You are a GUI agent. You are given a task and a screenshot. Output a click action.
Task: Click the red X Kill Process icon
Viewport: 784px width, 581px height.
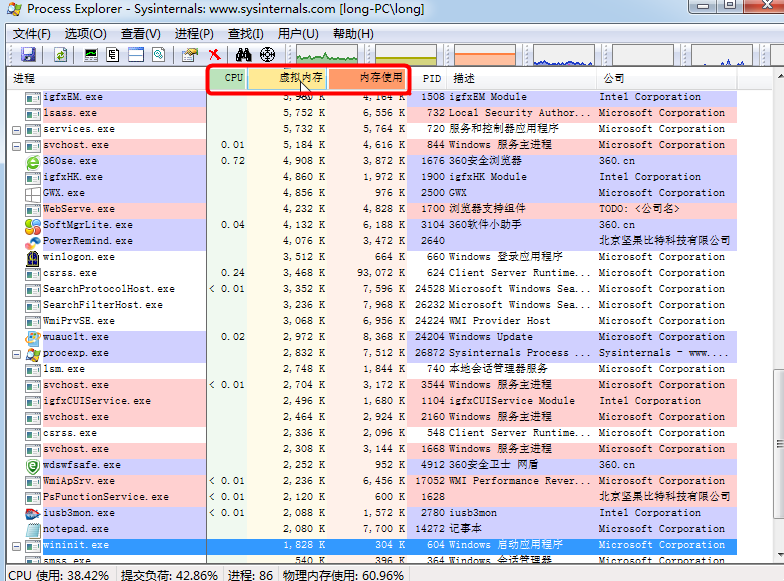click(214, 54)
